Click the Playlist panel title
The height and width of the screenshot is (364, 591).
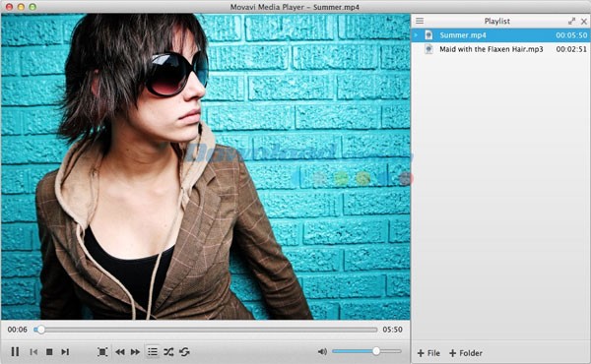tap(497, 21)
